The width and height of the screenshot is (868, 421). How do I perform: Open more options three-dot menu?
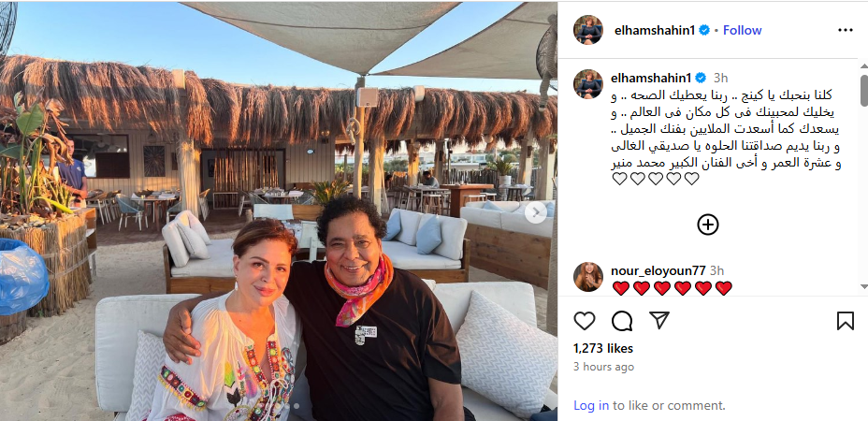tap(845, 31)
